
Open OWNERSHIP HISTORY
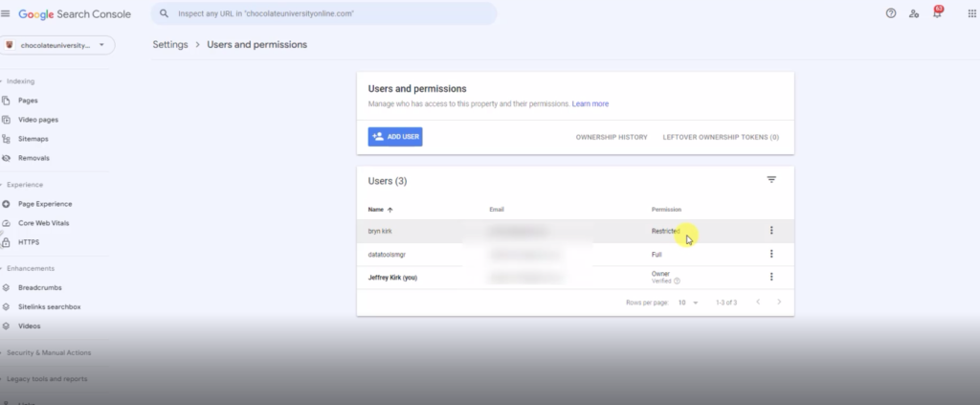pos(612,137)
